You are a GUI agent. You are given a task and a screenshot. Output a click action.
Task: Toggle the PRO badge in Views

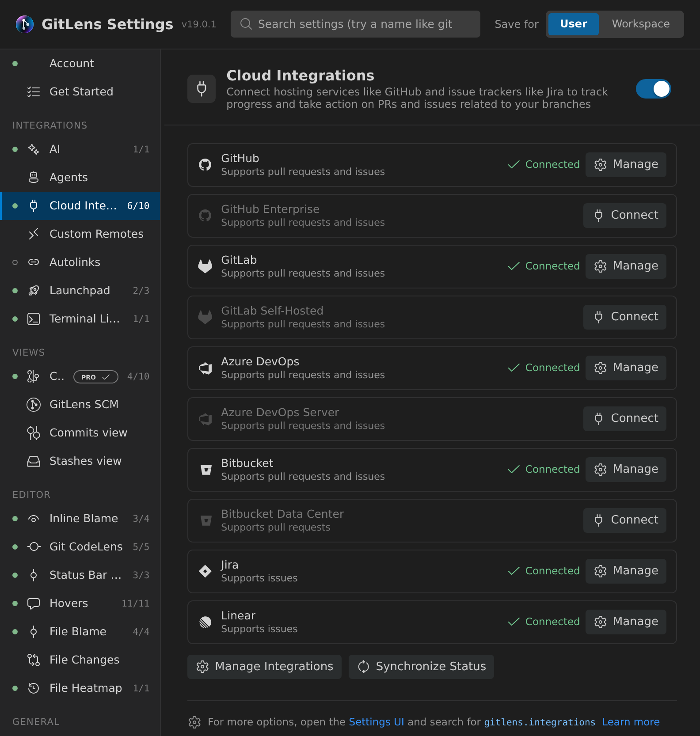point(96,377)
